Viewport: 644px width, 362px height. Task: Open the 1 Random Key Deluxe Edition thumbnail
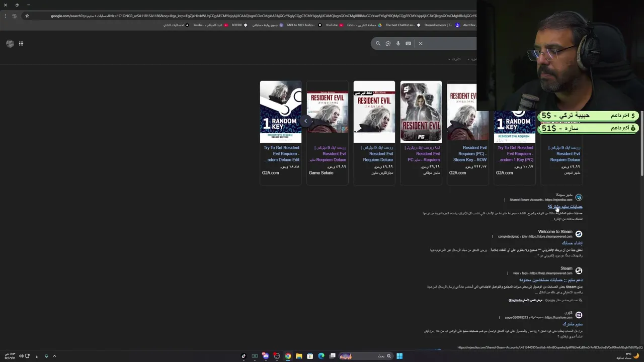(281, 112)
